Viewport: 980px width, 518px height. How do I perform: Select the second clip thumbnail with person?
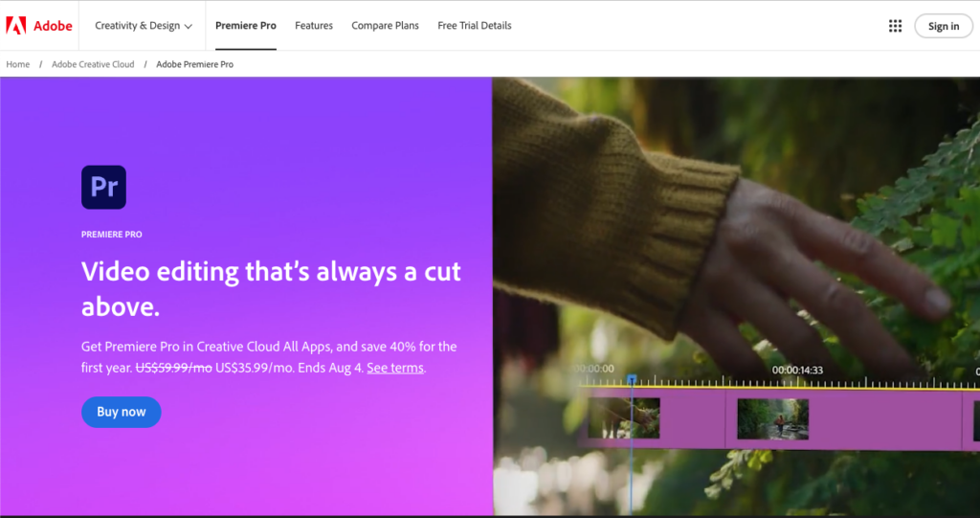pos(773,419)
